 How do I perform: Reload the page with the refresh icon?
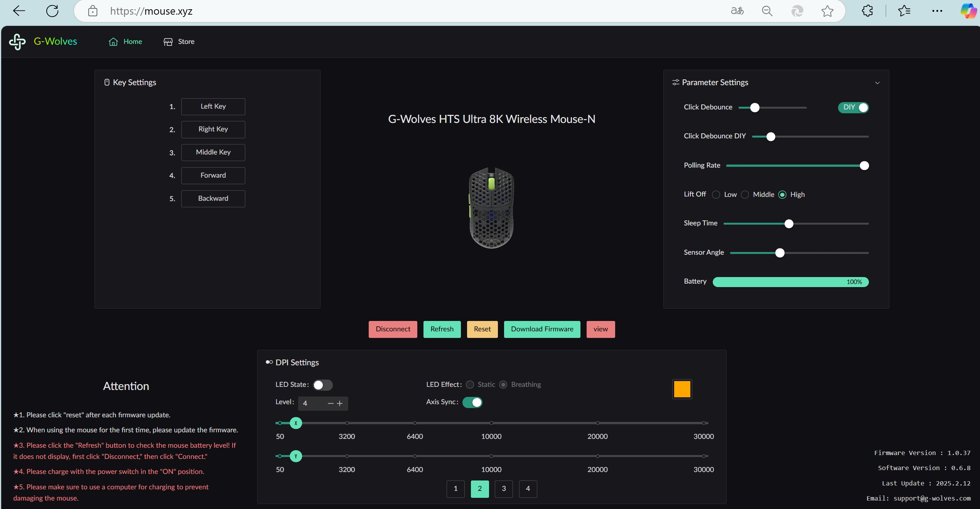click(x=52, y=11)
